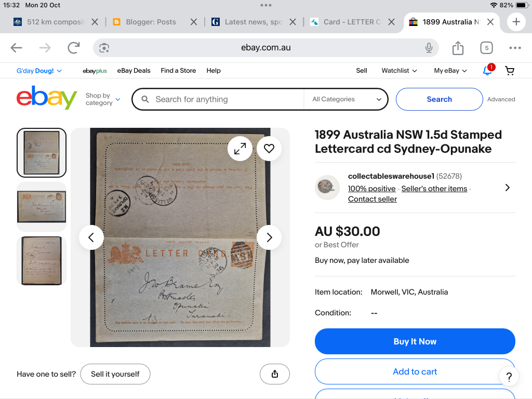Open the eBay Deals menu link

click(x=134, y=71)
